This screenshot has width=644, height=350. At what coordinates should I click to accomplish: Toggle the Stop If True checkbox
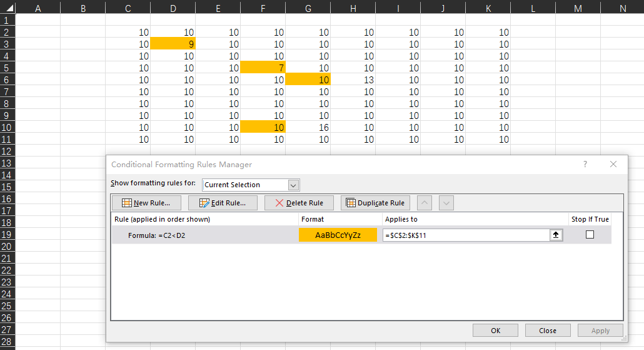(x=590, y=234)
